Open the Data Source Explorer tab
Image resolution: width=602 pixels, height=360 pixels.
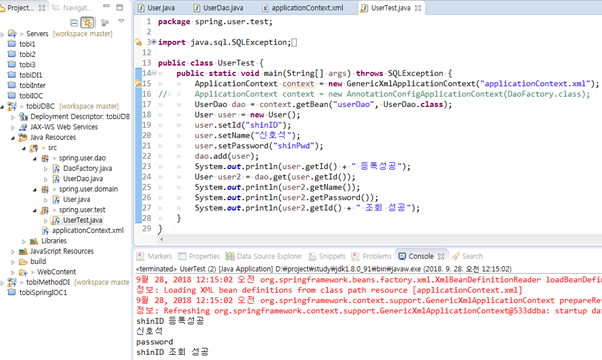(264, 256)
